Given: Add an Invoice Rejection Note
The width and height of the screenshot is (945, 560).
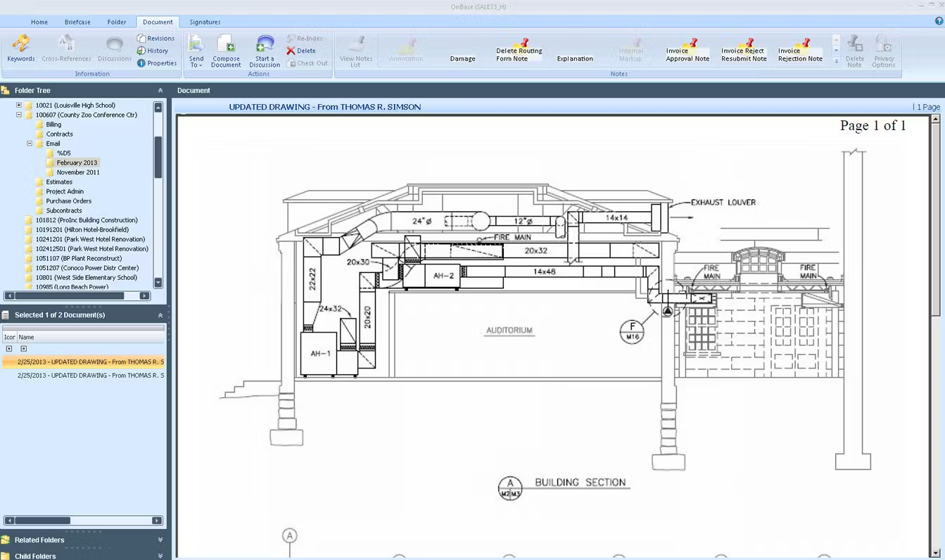Looking at the screenshot, I should [799, 48].
